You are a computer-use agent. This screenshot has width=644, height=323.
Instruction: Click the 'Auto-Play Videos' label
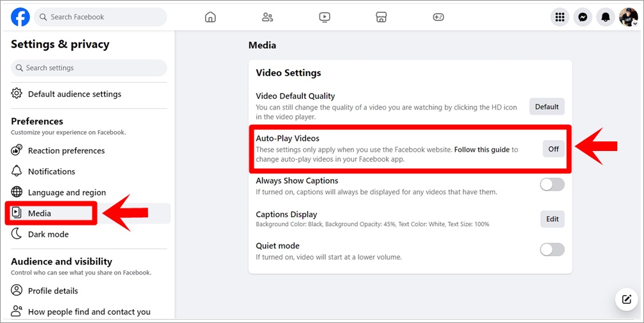click(x=288, y=138)
